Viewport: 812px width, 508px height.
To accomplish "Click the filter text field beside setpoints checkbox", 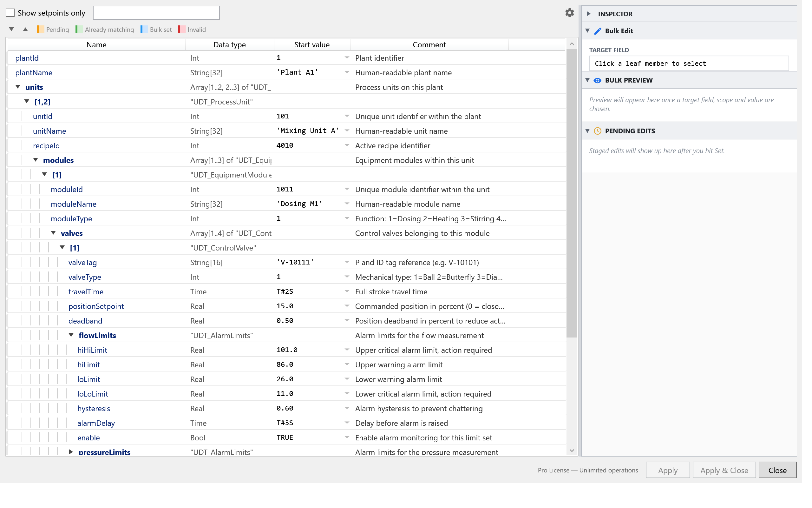I will [x=156, y=13].
